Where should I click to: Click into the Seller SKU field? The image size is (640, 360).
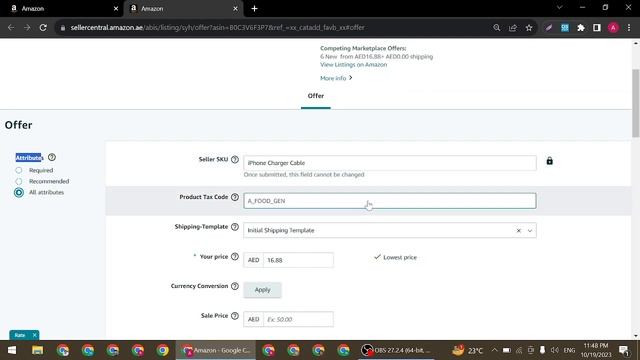point(390,163)
